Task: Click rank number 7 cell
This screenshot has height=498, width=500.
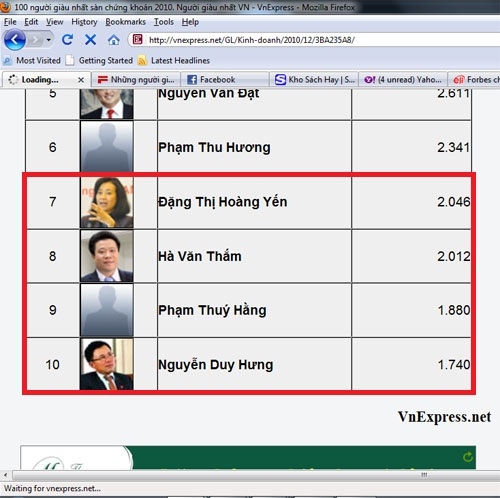Action: (x=52, y=202)
